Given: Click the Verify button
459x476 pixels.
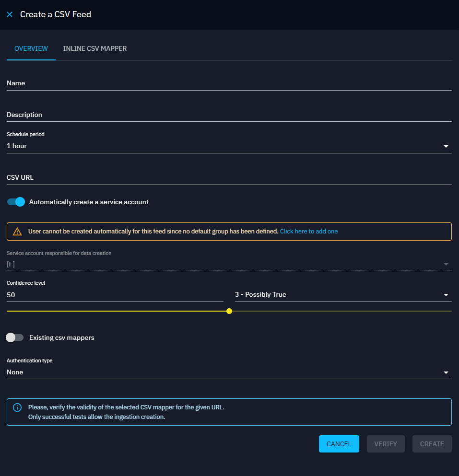Looking at the screenshot, I should (386, 444).
